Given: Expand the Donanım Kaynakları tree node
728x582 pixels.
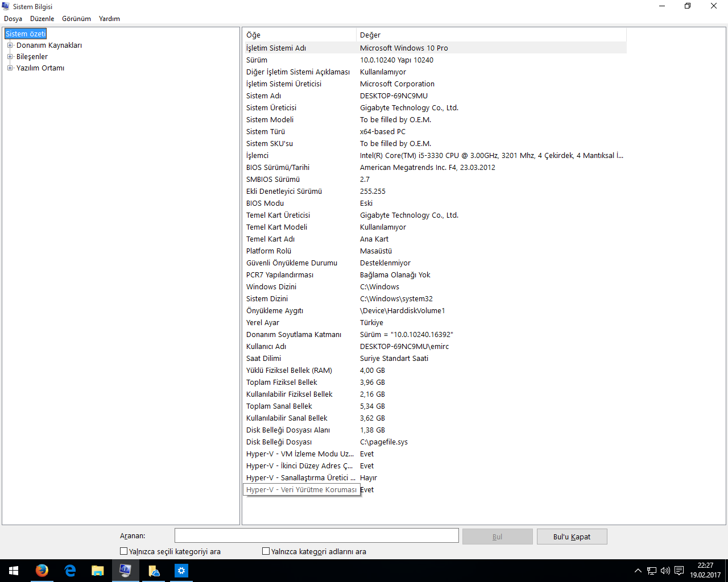Looking at the screenshot, I should 10,45.
